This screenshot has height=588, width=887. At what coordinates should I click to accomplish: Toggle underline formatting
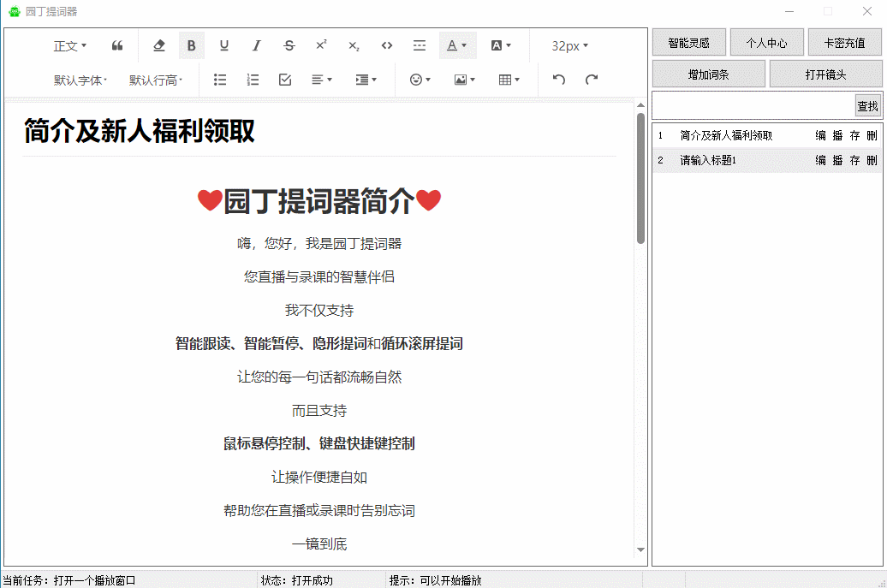point(223,45)
